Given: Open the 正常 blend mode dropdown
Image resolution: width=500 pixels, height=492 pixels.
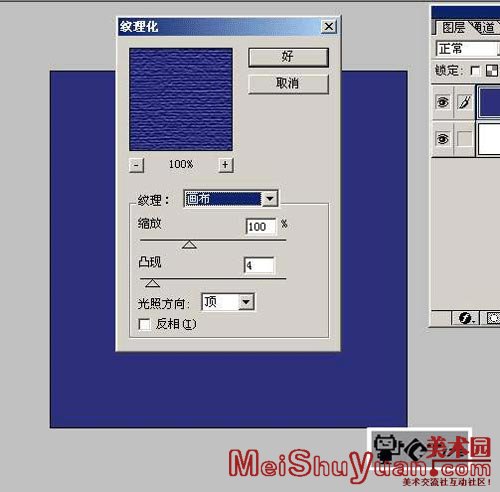Looking at the screenshot, I should point(468,49).
